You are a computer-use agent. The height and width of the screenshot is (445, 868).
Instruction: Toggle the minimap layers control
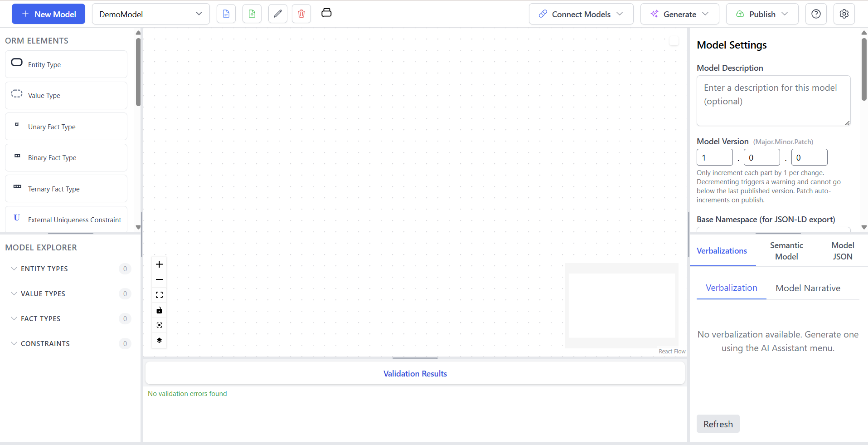(x=159, y=340)
